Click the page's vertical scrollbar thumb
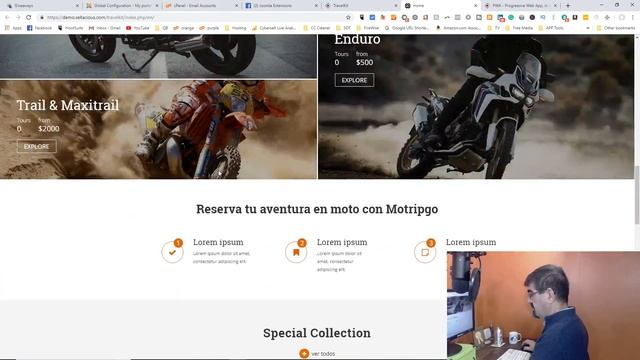Screen dimensions: 640x360 click(x=637, y=195)
